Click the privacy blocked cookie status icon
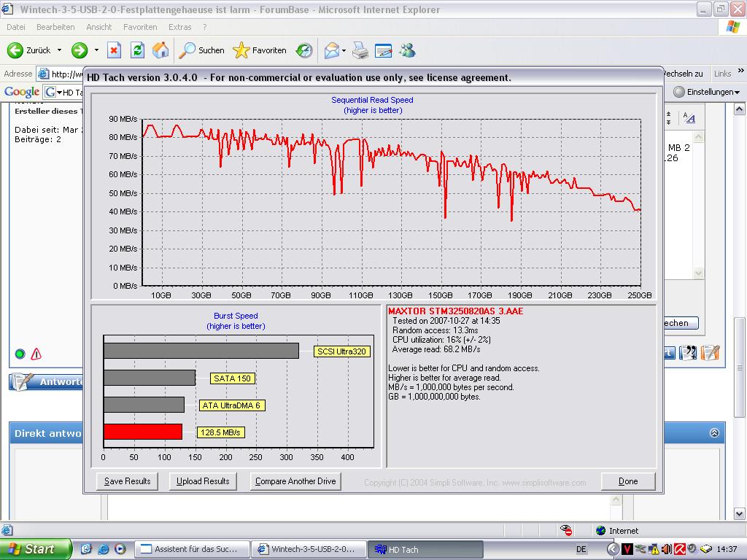The image size is (747, 560). pyautogui.click(x=566, y=530)
